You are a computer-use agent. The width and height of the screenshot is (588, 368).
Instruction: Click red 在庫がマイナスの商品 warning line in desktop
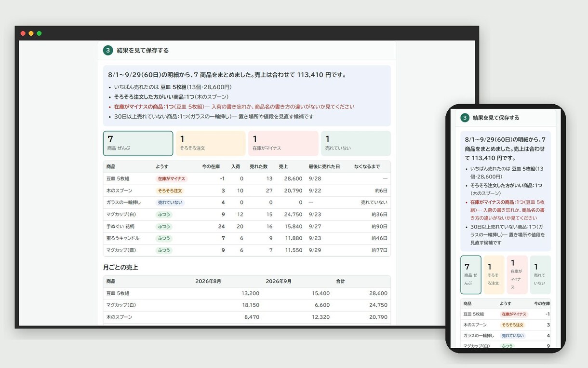coord(234,107)
